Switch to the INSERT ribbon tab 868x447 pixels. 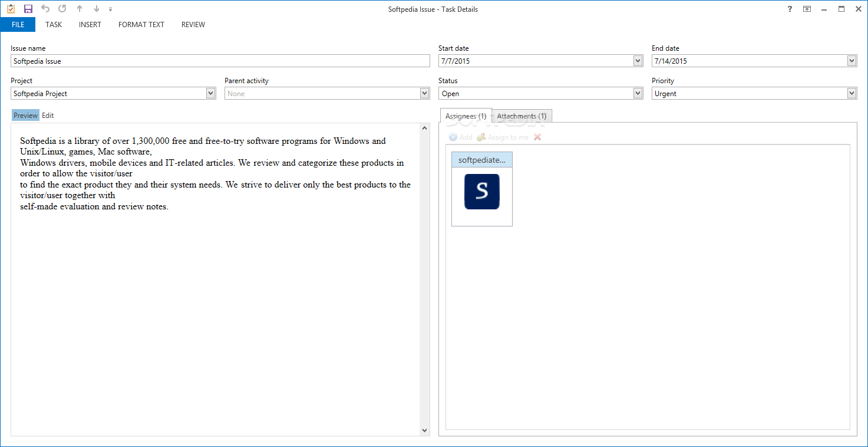coord(90,25)
